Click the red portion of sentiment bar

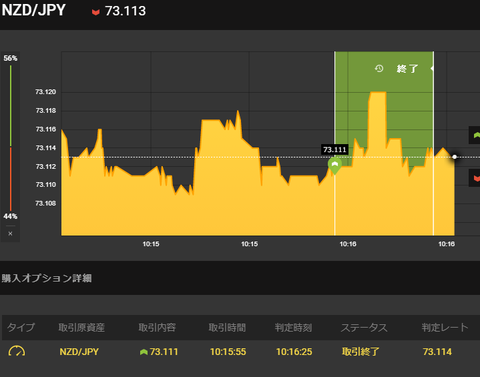tap(10, 179)
